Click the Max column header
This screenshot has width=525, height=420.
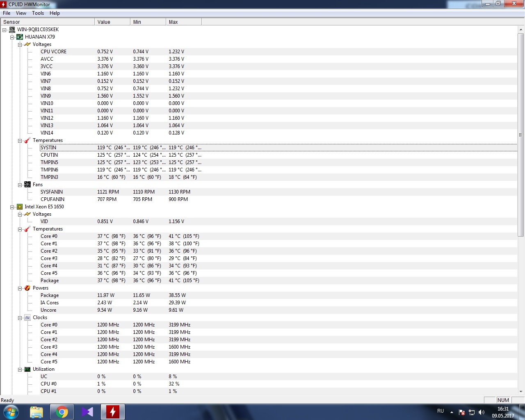pyautogui.click(x=183, y=22)
